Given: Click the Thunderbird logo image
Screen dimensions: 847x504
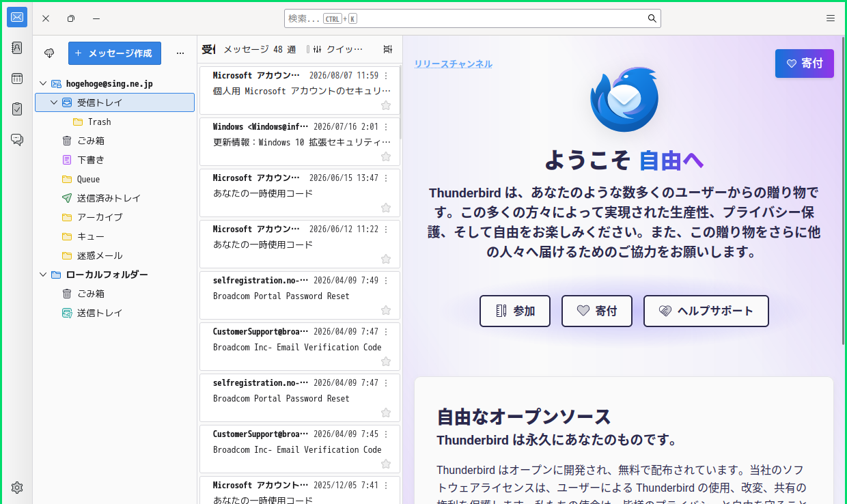Looking at the screenshot, I should coord(624,100).
